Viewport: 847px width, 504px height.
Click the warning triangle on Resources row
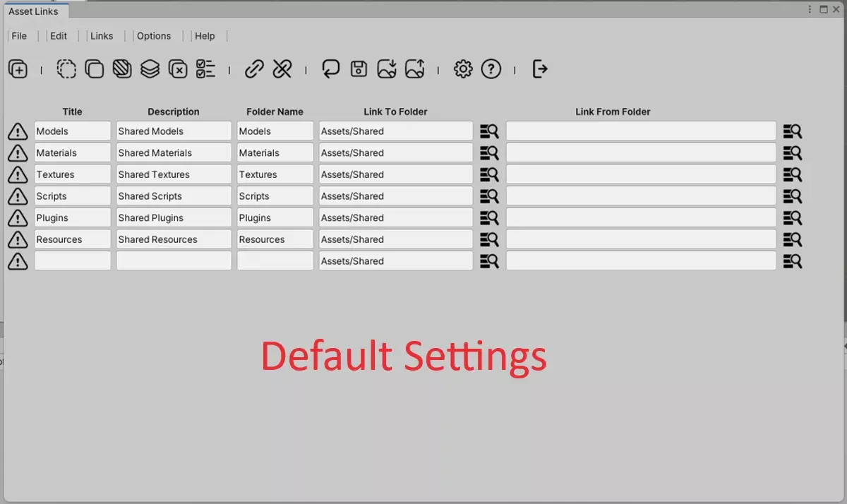click(18, 239)
